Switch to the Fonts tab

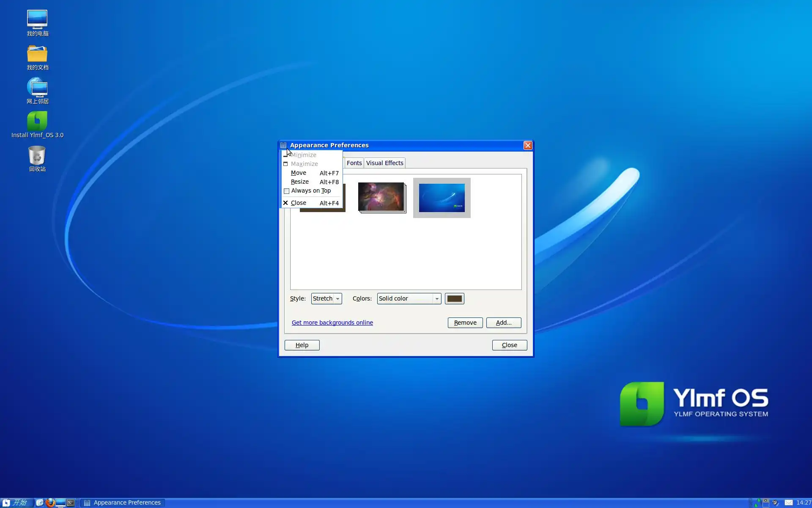click(x=354, y=163)
